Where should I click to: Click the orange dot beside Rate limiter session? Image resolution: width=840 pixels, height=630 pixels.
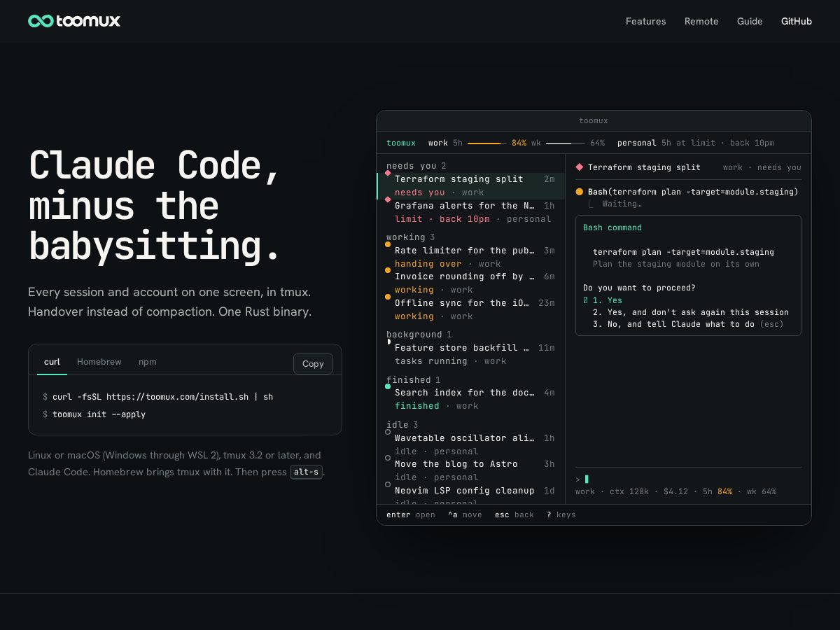coord(388,244)
